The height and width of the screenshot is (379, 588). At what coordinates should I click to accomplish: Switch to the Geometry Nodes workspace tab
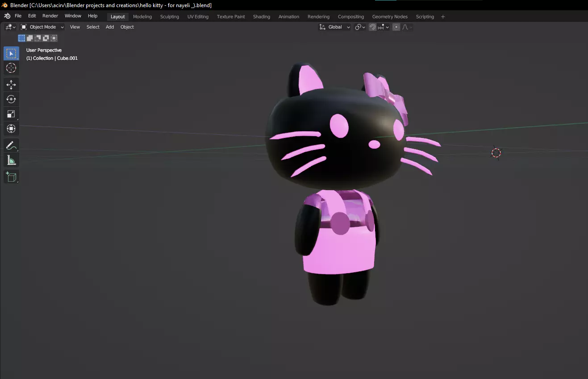[390, 17]
